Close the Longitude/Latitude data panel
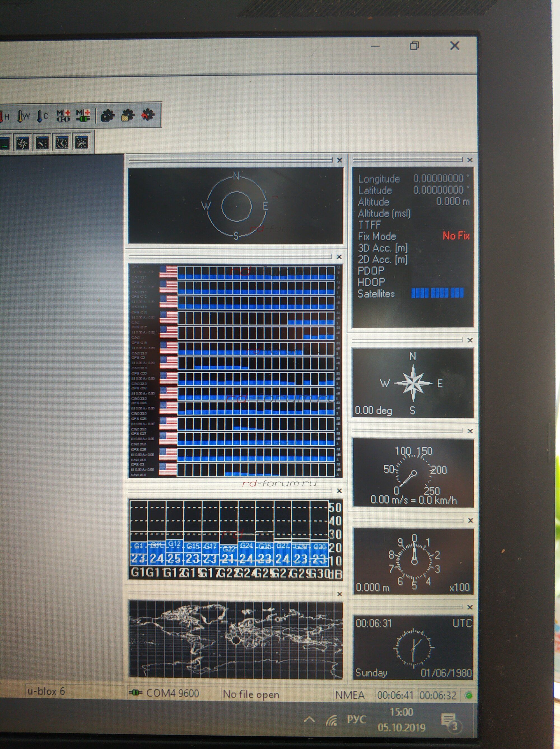The width and height of the screenshot is (560, 749). (x=470, y=160)
